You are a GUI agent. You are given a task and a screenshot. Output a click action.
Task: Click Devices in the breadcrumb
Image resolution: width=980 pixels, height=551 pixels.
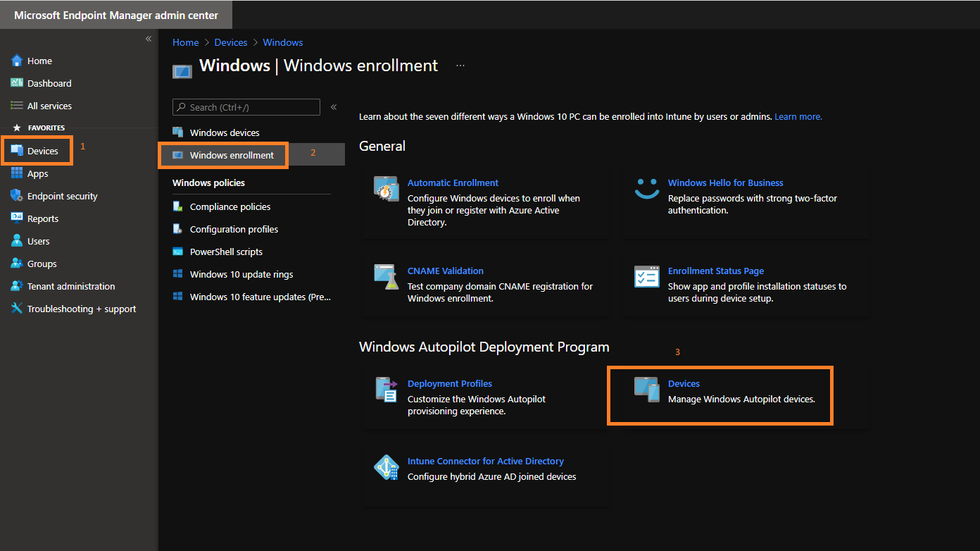pos(231,42)
